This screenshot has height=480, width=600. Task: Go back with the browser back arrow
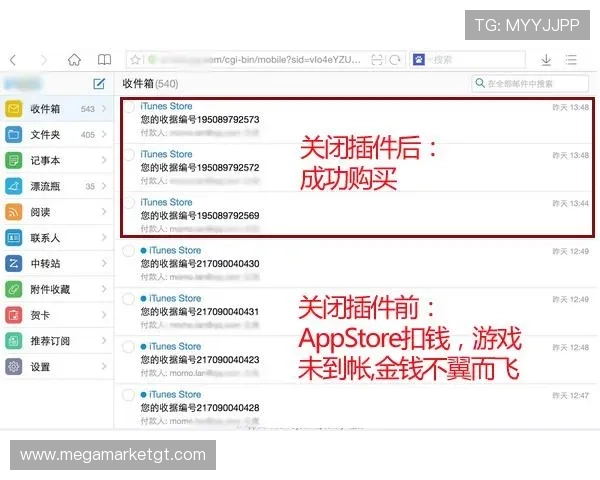[x=13, y=60]
